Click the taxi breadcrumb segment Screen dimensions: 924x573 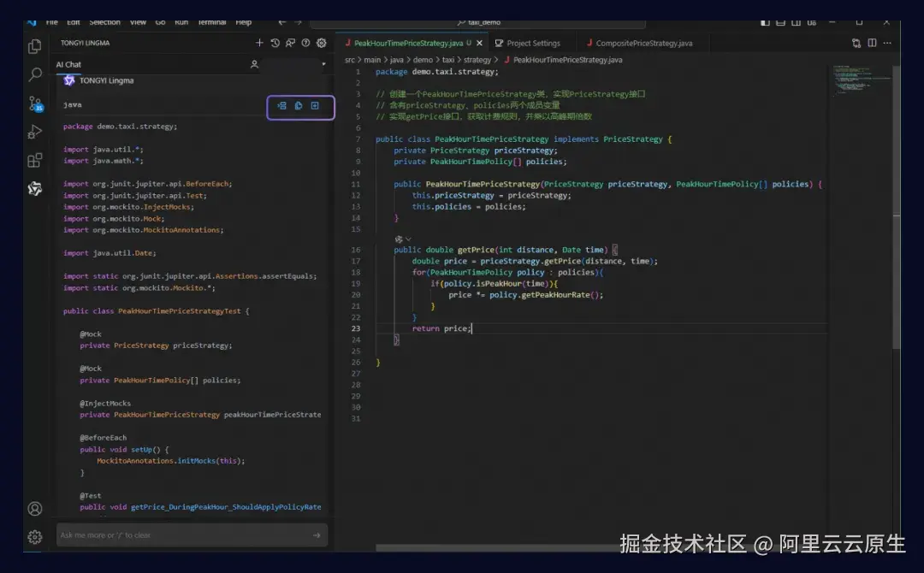447,60
